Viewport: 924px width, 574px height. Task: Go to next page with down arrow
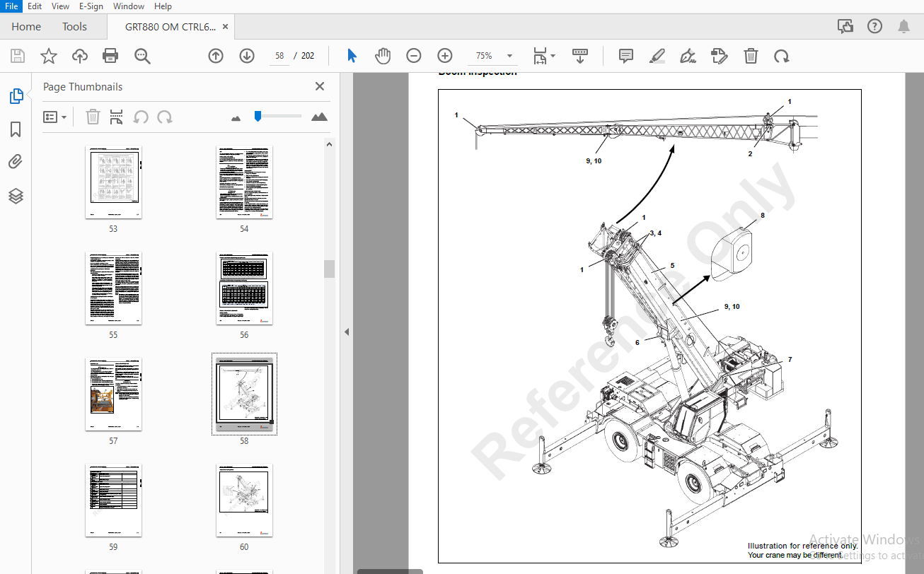click(x=247, y=56)
